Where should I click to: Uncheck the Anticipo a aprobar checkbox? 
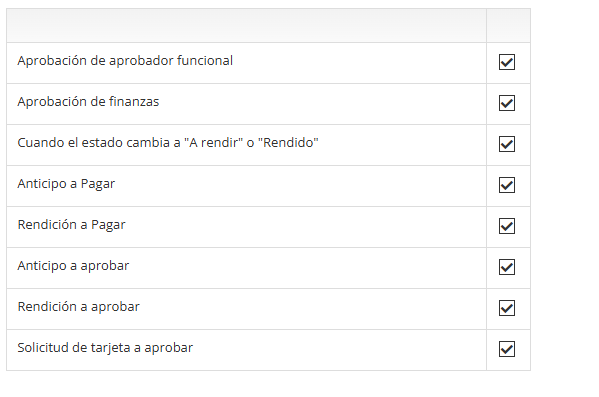click(x=507, y=267)
